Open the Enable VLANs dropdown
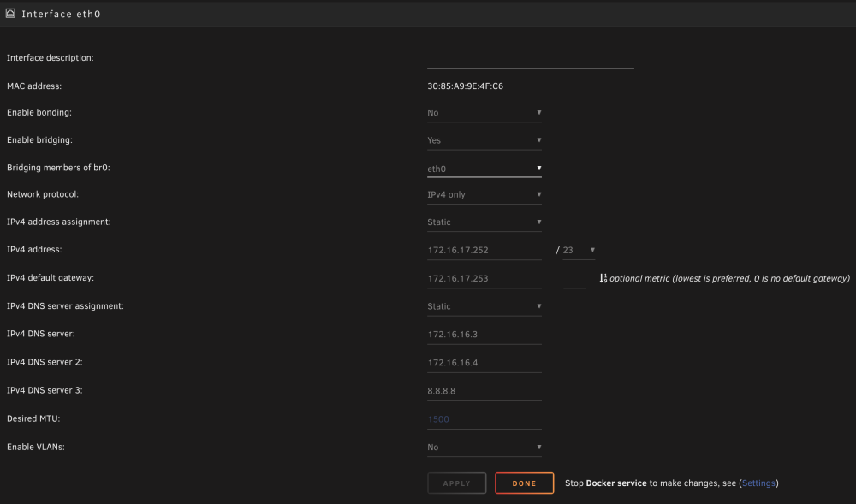This screenshot has height=504, width=856. click(x=484, y=448)
